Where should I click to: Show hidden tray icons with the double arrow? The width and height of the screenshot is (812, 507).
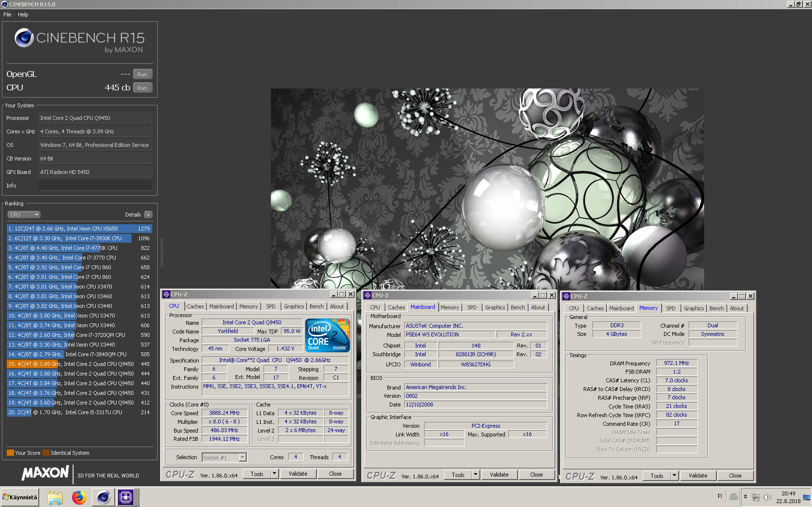745,497
